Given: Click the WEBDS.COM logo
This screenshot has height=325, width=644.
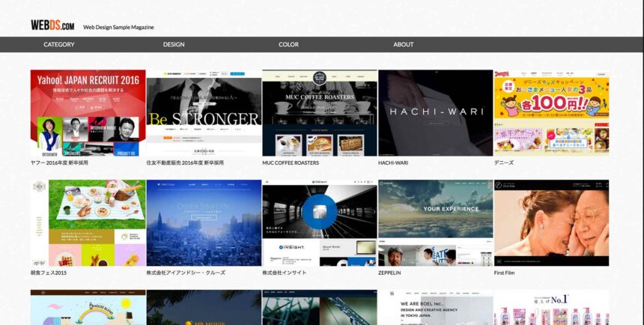Looking at the screenshot, I should [x=52, y=25].
